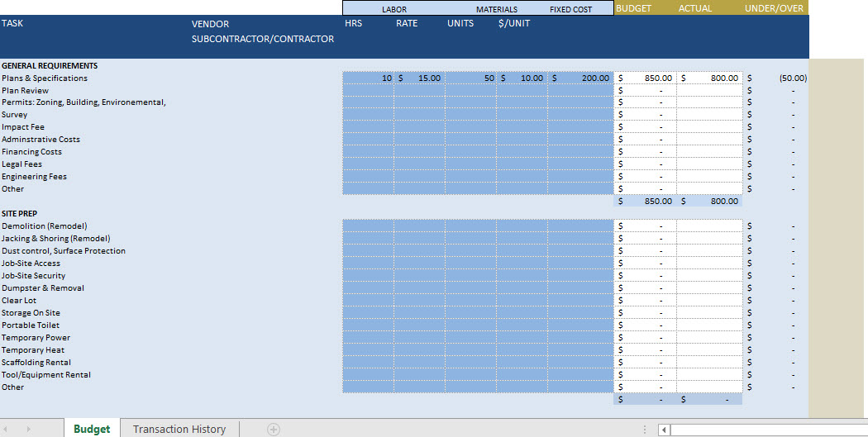868x437 pixels.
Task: Select the Clear Lot task cell
Action: (19, 301)
